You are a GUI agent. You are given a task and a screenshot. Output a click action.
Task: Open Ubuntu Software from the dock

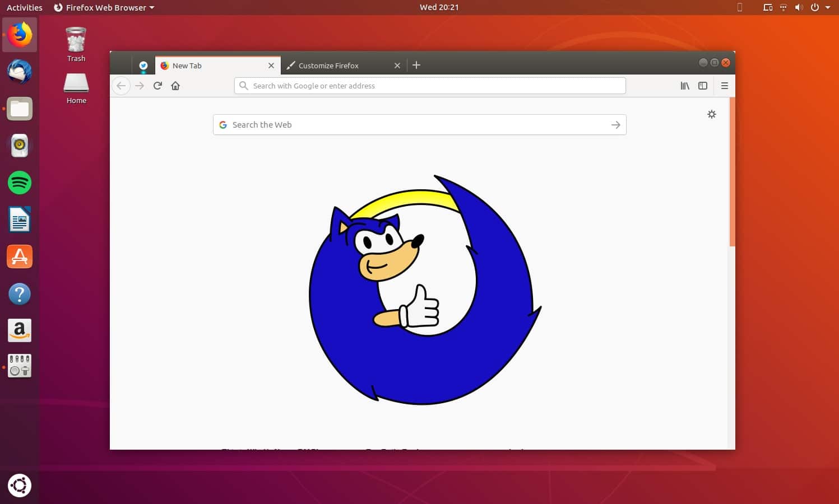tap(20, 256)
